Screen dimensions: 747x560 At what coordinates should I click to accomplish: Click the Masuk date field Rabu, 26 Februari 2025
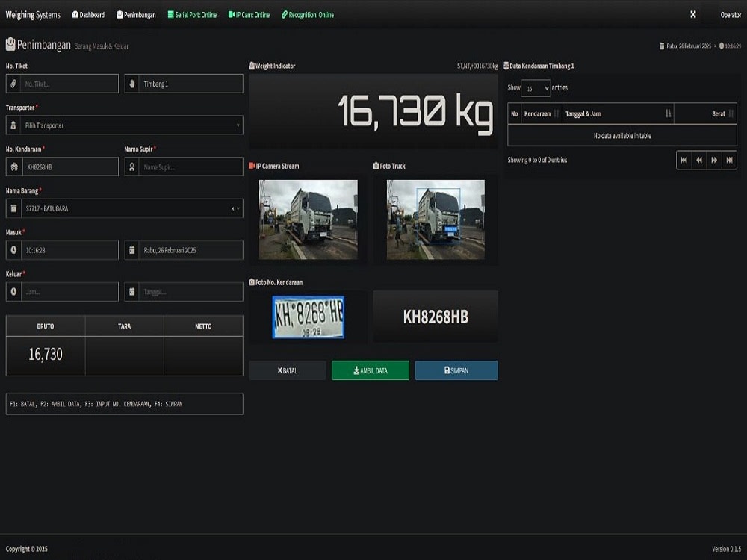pyautogui.click(x=190, y=250)
